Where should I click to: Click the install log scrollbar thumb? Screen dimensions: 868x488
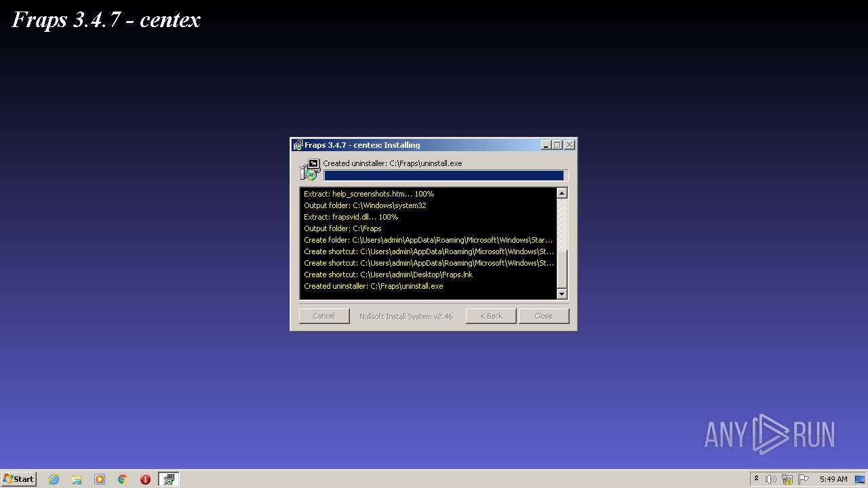(x=561, y=269)
